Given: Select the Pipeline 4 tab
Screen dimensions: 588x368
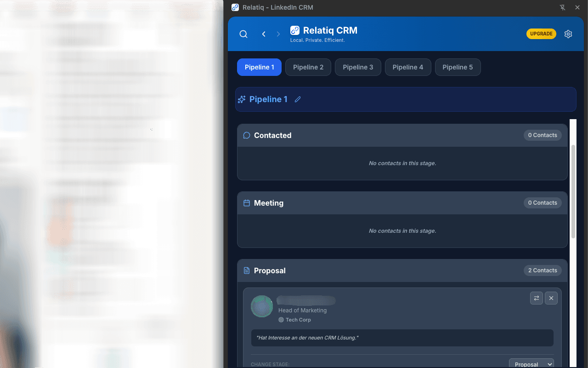Looking at the screenshot, I should (x=408, y=67).
